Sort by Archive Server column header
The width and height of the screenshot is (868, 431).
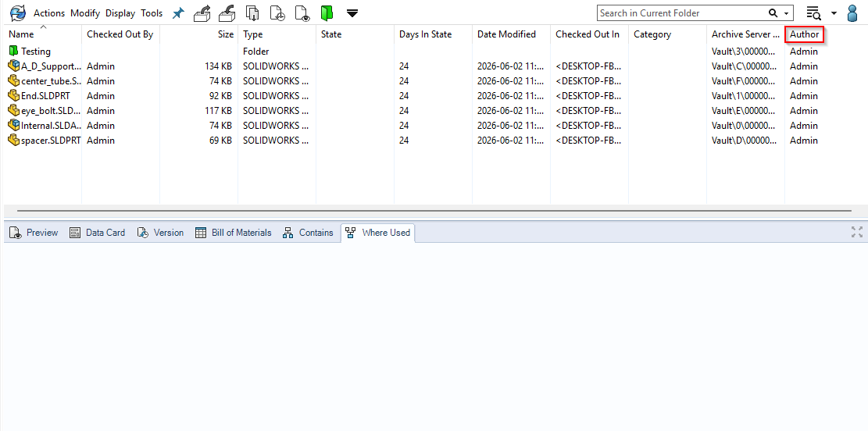(745, 34)
